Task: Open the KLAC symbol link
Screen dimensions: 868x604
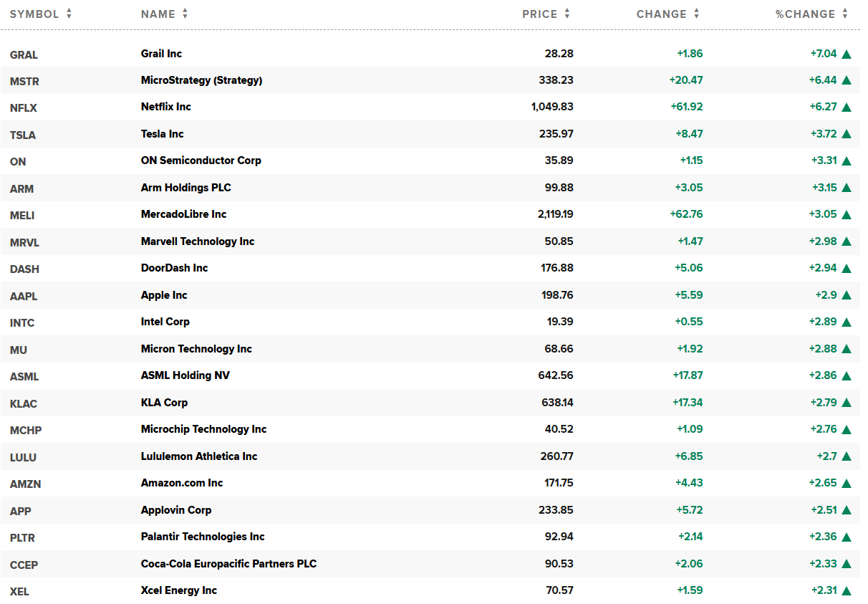Action: click(24, 404)
